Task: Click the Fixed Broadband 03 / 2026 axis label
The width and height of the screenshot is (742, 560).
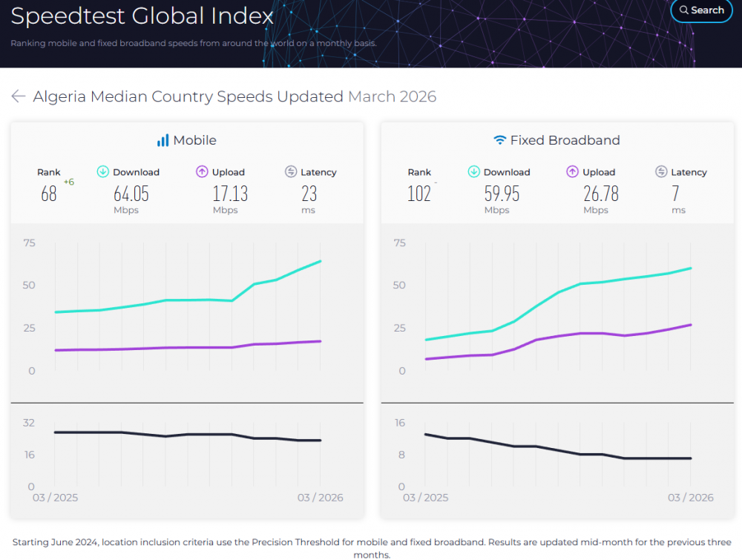Action: click(x=691, y=498)
